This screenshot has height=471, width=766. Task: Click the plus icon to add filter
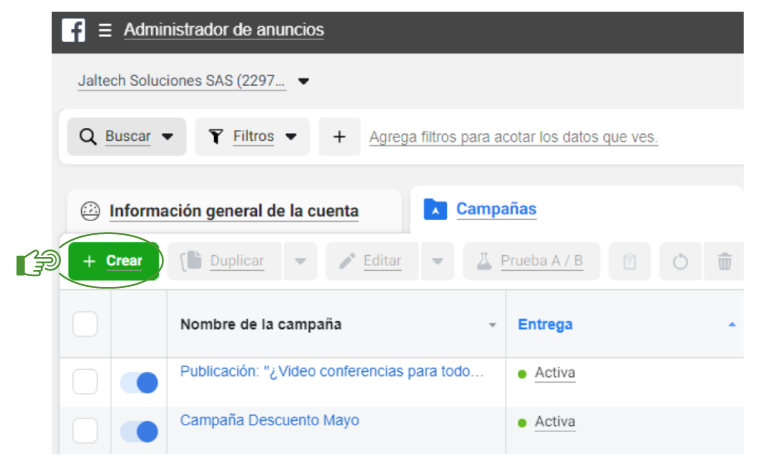click(339, 137)
